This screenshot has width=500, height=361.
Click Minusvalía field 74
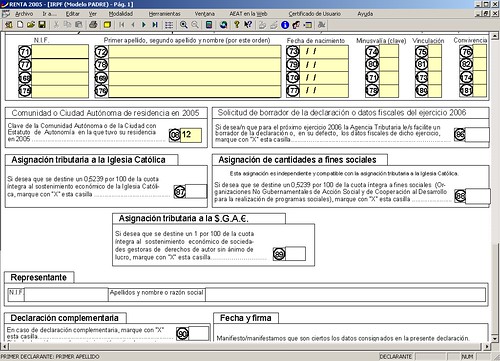click(x=389, y=52)
